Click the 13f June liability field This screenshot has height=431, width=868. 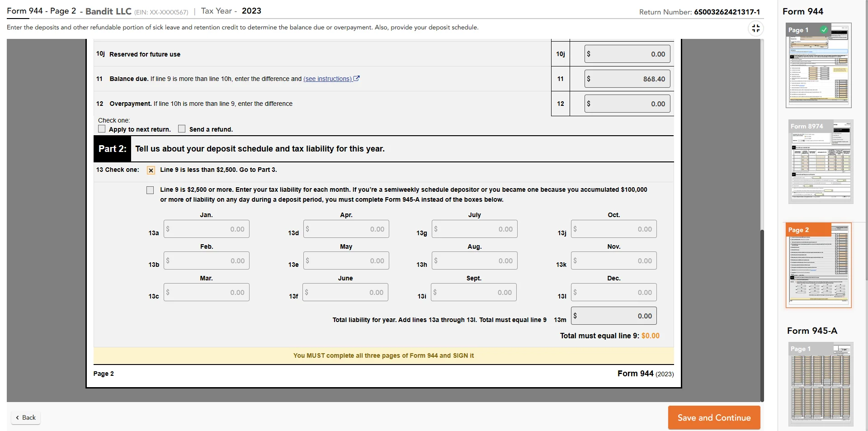(345, 292)
